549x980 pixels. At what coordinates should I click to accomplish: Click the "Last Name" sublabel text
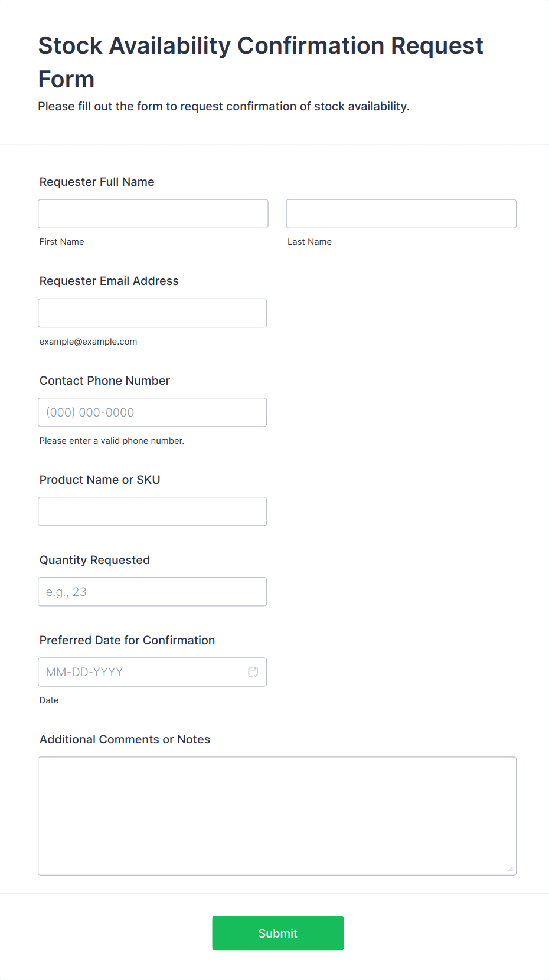click(x=309, y=242)
